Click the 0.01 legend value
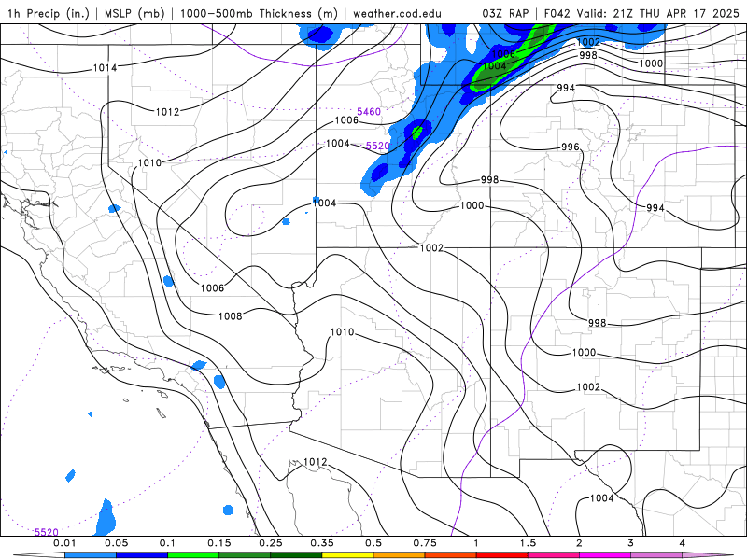Image resolution: width=747 pixels, height=560 pixels. point(64,543)
